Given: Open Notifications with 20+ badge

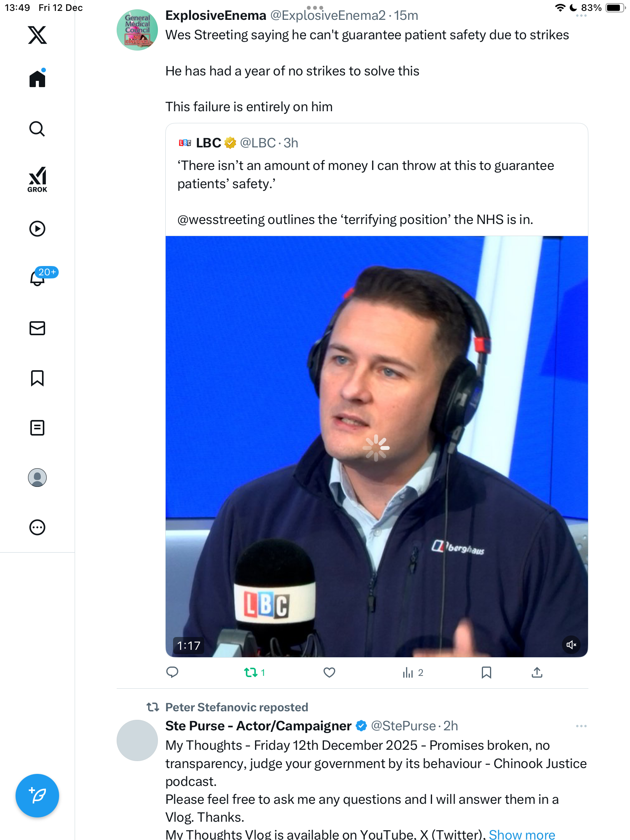Looking at the screenshot, I should point(38,278).
